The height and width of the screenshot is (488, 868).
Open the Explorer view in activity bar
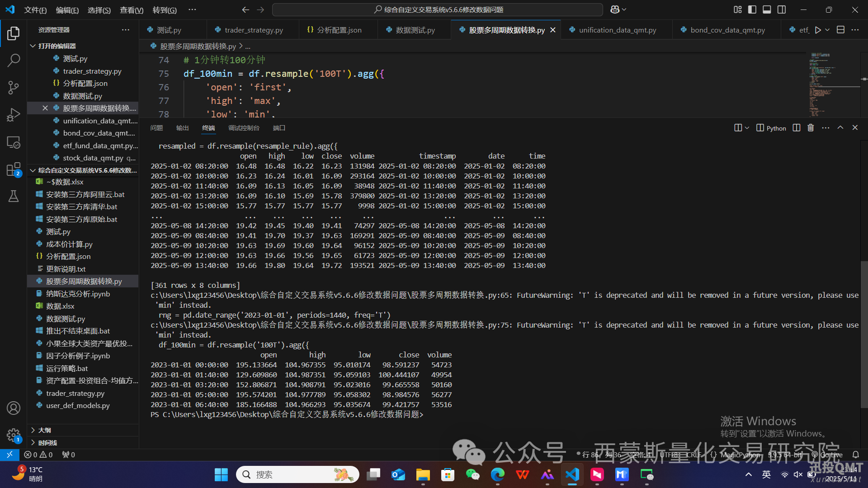point(14,33)
